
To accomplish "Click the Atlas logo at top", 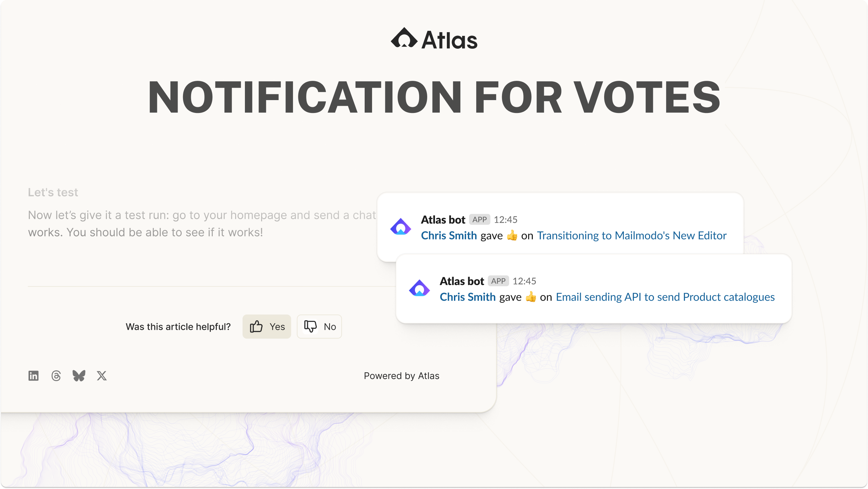I will (x=434, y=39).
